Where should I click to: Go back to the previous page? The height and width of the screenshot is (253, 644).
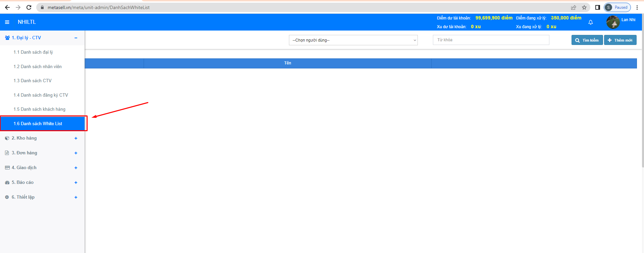[7, 7]
